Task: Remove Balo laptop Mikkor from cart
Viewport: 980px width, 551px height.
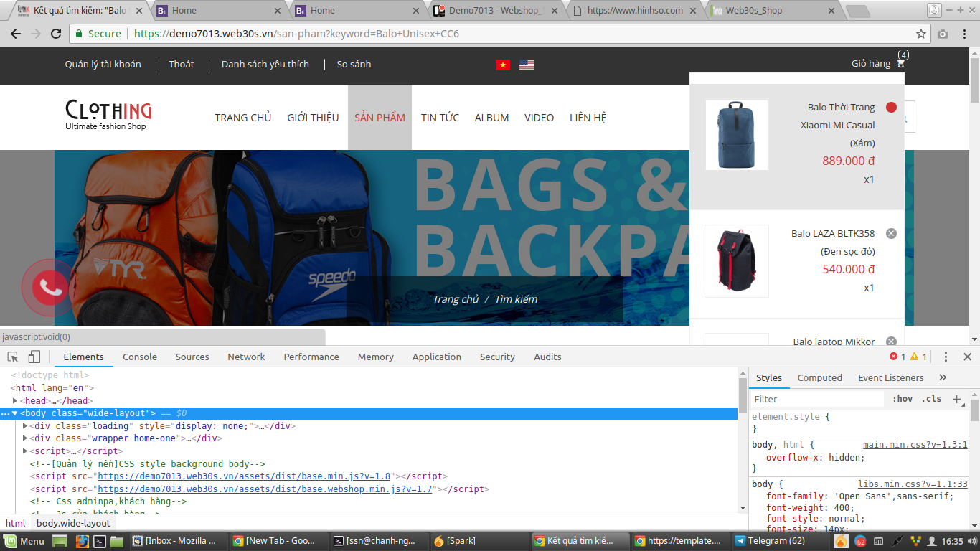Action: tap(891, 342)
